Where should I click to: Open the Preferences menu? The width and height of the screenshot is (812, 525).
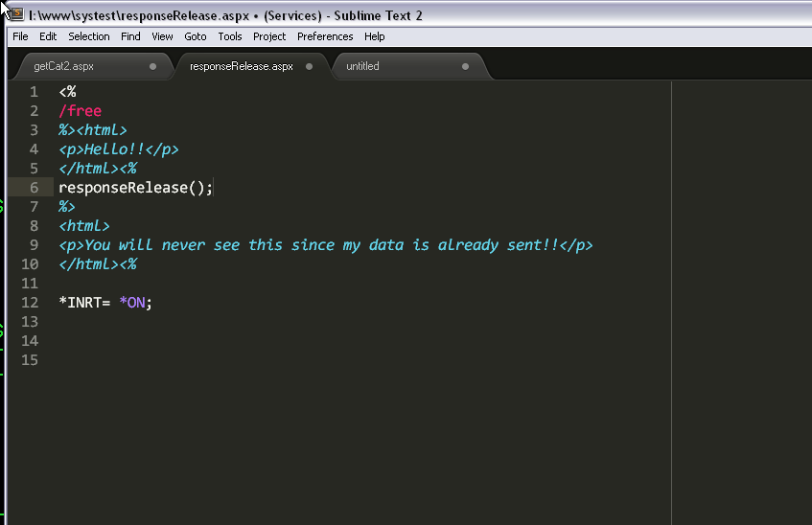coord(325,36)
